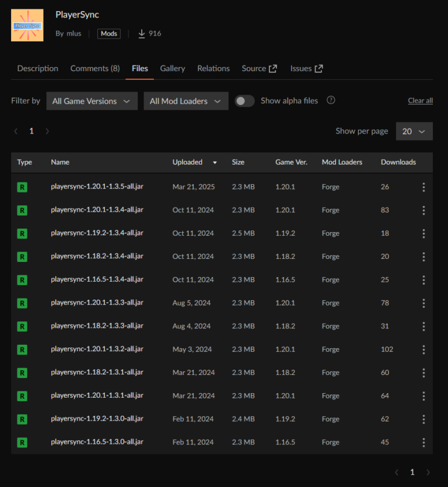Click the R release icon beside playersync-1.19.2-1.3.4-all.jar

[x=22, y=233]
